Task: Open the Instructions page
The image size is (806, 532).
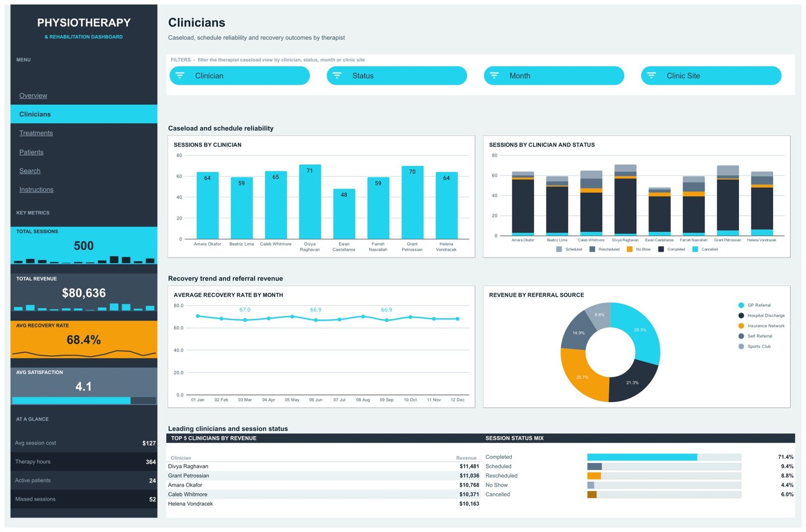Action: click(x=36, y=190)
